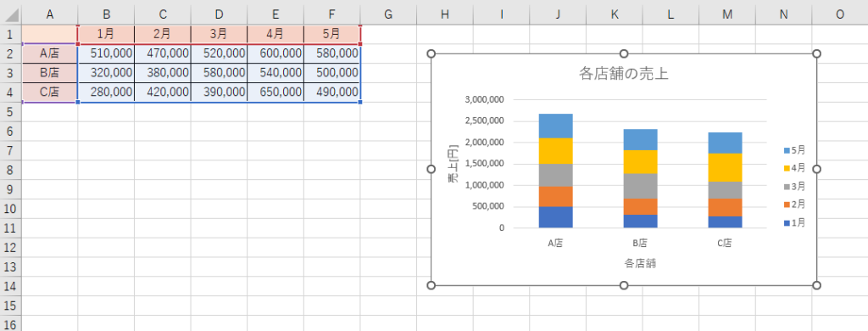Click the 1月 legend entry
Screen dimensions: 868x331
[x=794, y=223]
